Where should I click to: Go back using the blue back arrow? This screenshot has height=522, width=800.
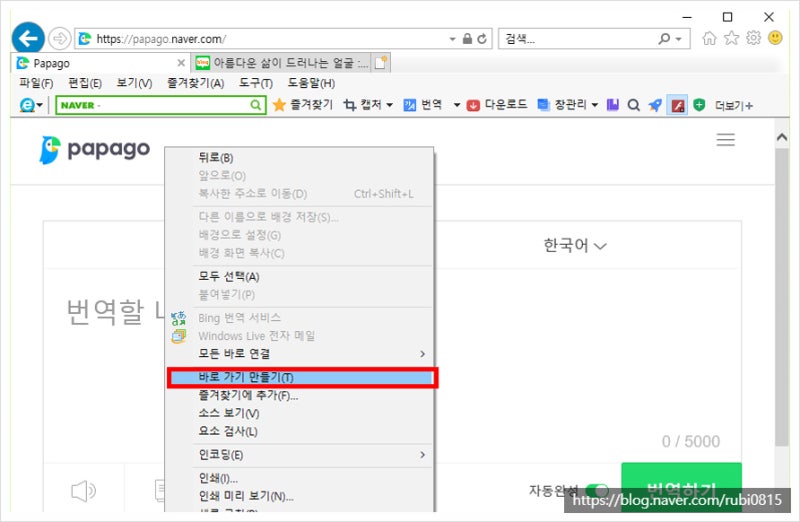(x=28, y=37)
